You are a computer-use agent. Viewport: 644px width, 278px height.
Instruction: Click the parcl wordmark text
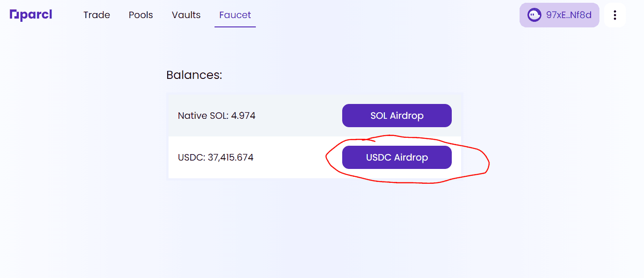pyautogui.click(x=36, y=15)
